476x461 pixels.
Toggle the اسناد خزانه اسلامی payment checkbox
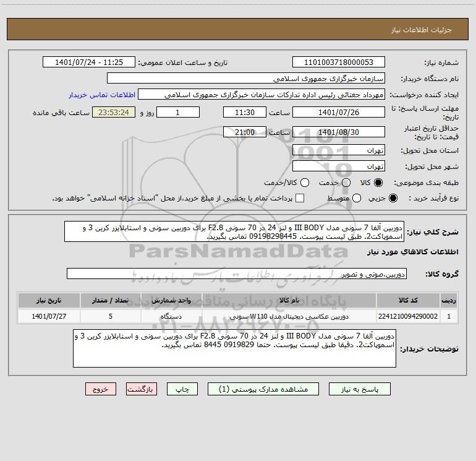click(300, 198)
